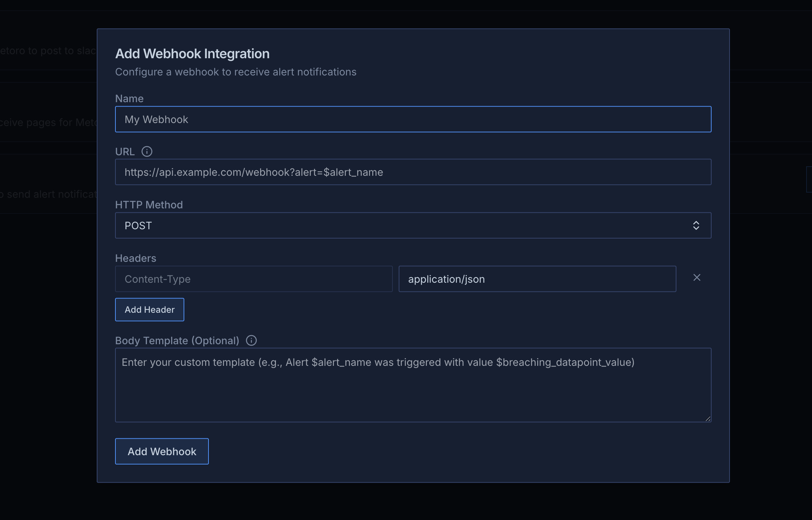Click the Content-Type header name field

pos(254,279)
